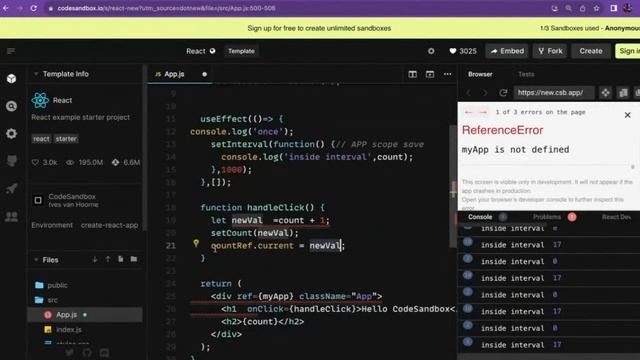This screenshot has height=360, width=640.
Task: Click the React sandbox title in header
Action: pyautogui.click(x=196, y=51)
